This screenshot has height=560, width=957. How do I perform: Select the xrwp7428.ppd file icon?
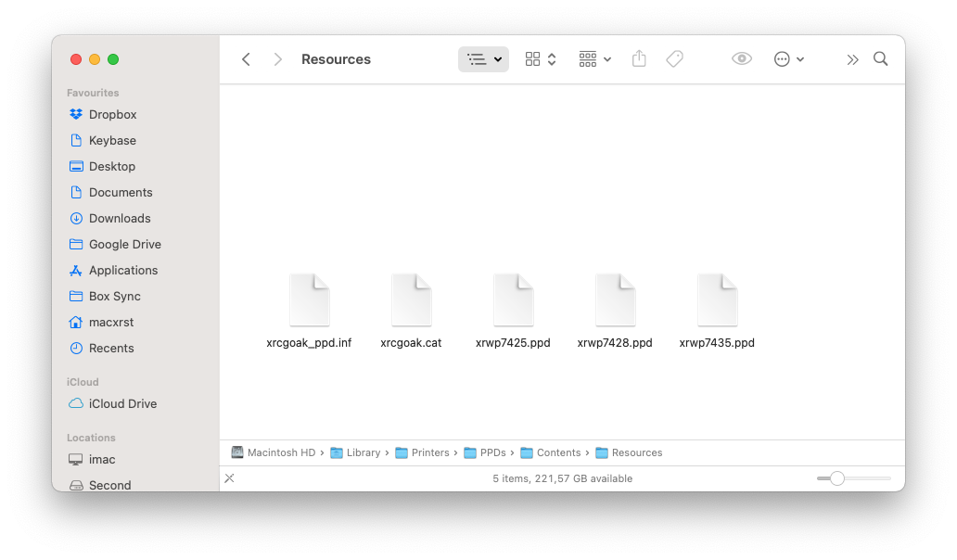(x=615, y=299)
